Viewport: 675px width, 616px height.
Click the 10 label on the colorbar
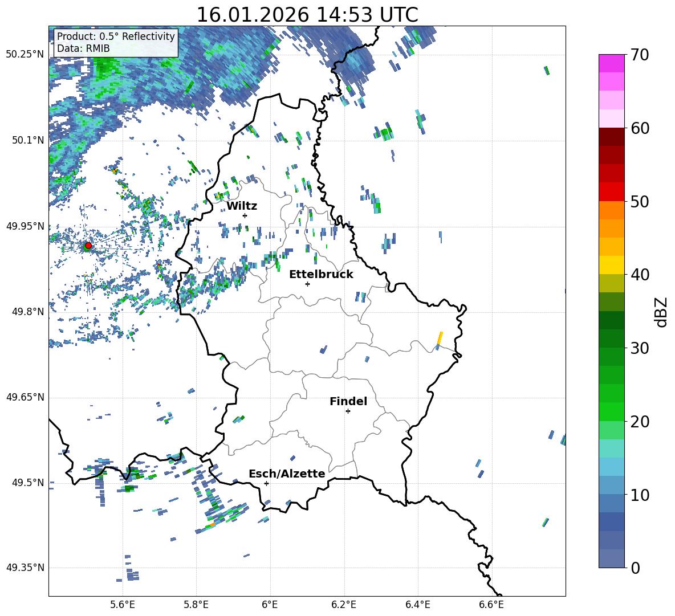(640, 495)
